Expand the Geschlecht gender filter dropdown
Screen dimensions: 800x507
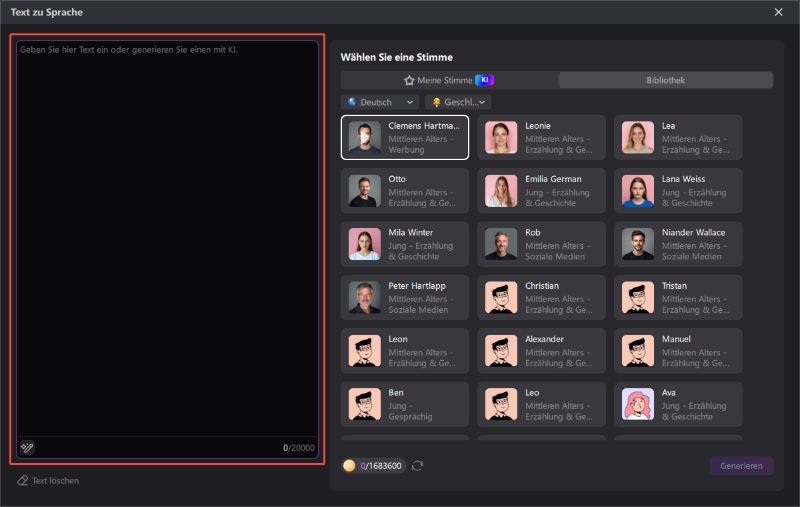click(x=458, y=102)
